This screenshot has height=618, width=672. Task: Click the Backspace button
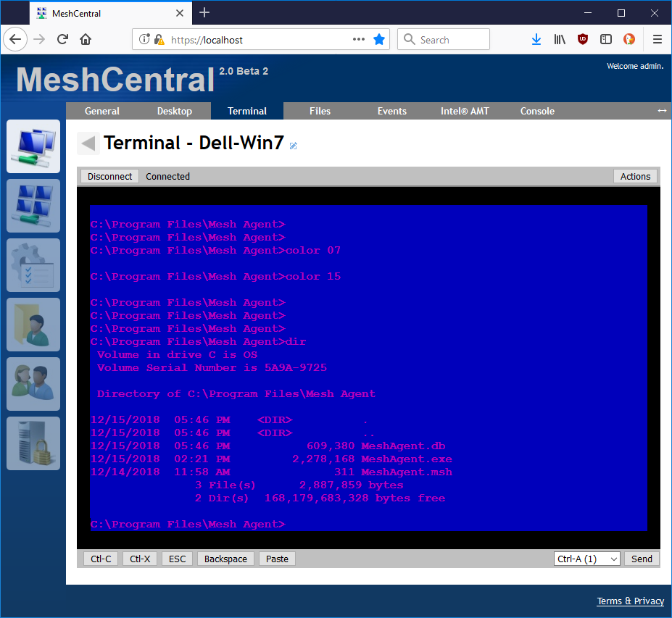[225, 559]
